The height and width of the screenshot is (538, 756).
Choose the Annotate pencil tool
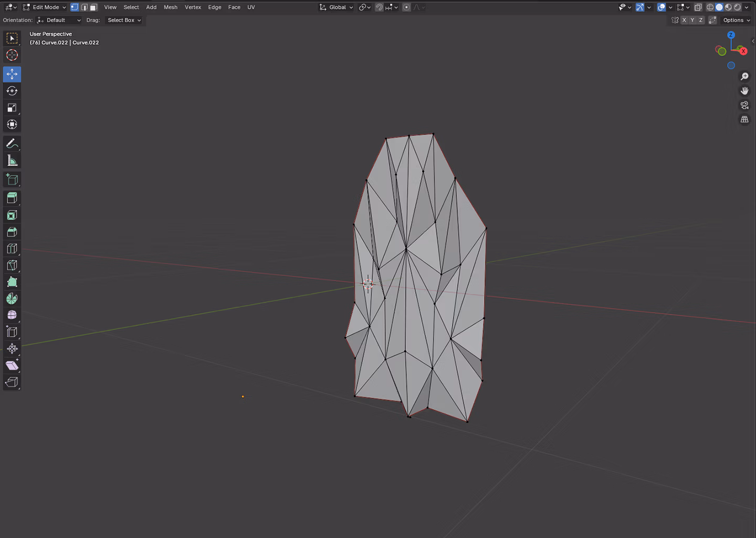click(12, 143)
